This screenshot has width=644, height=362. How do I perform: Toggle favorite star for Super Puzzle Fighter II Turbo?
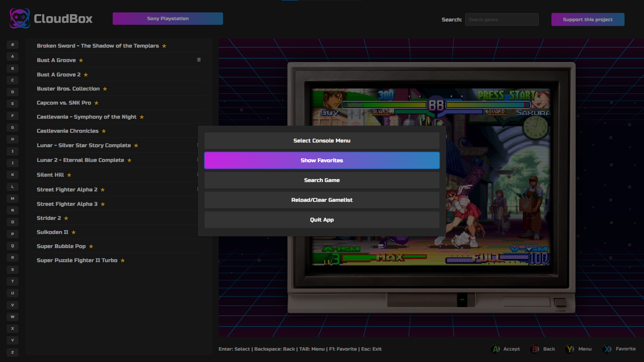(123, 260)
